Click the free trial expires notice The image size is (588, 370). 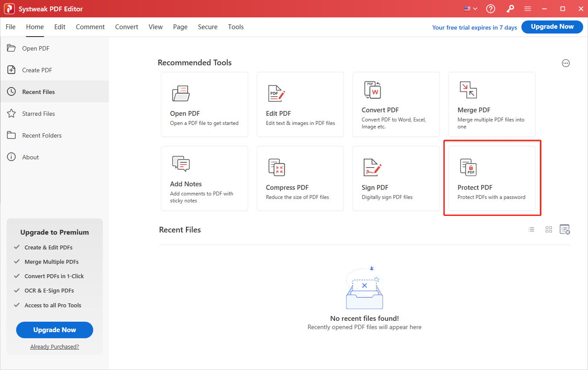[474, 27]
